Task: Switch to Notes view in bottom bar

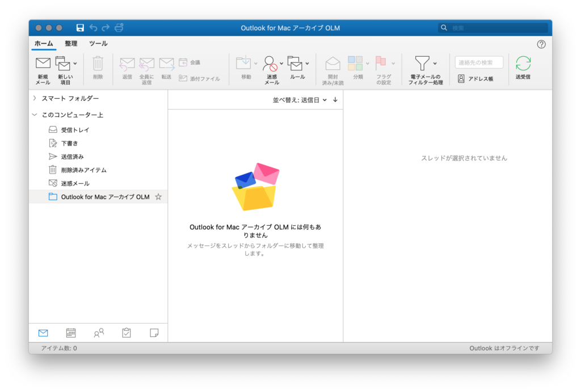Action: click(x=154, y=333)
